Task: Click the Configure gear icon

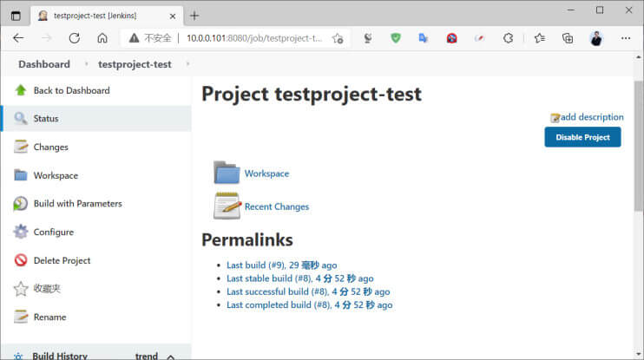Action: point(21,232)
